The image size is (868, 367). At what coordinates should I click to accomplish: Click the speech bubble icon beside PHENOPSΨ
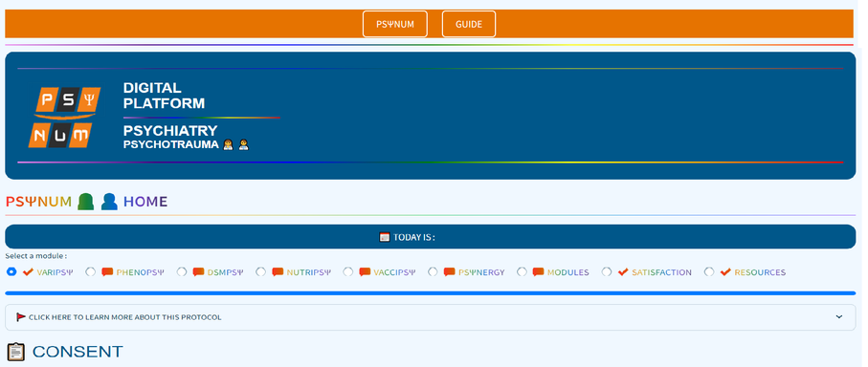coord(107,272)
